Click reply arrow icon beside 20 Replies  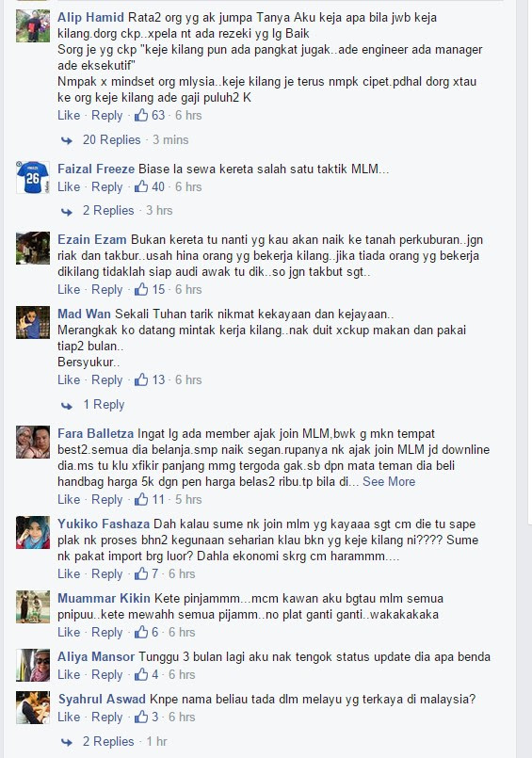pos(67,140)
